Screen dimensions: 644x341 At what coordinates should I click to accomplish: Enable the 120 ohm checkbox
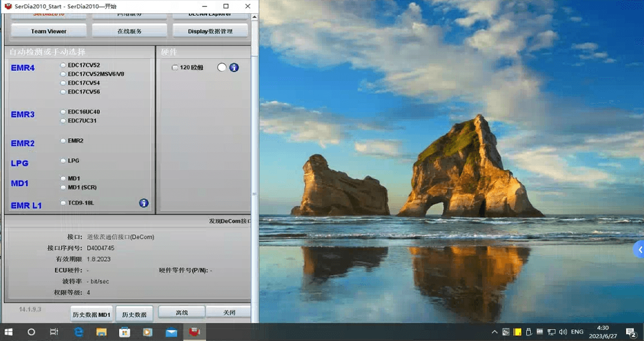(x=175, y=68)
